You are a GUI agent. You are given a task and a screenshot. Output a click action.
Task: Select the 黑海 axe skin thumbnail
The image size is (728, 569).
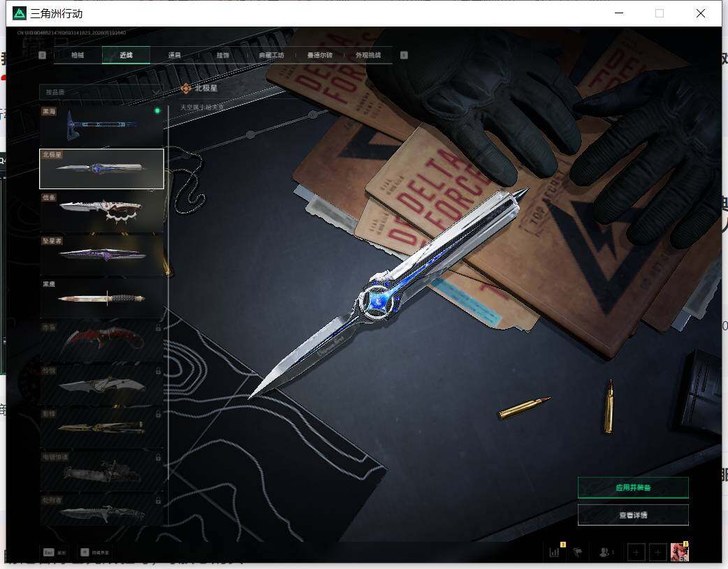(x=101, y=125)
